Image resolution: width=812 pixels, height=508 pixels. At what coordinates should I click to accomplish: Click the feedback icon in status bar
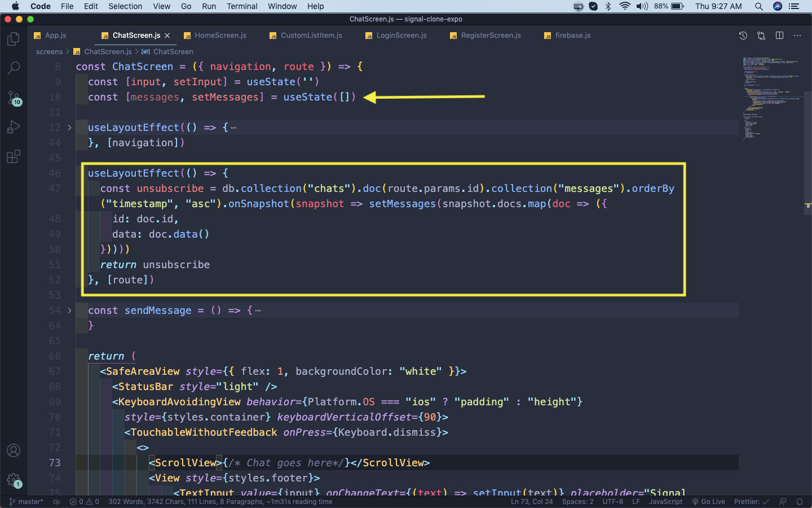pos(783,502)
